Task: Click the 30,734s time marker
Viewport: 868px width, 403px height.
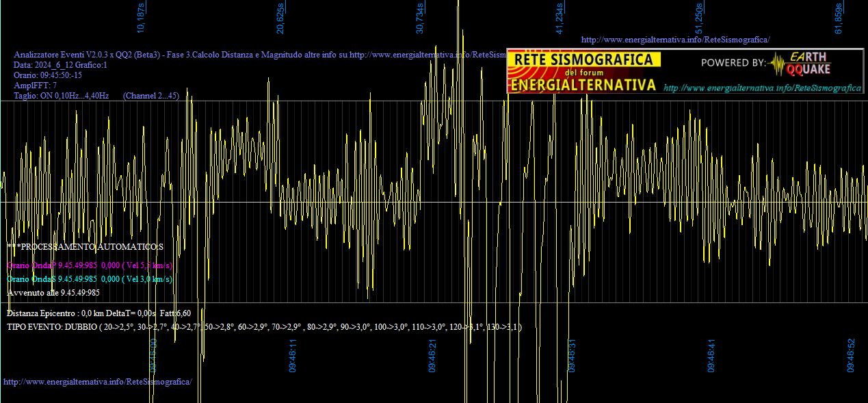Action: coord(420,17)
